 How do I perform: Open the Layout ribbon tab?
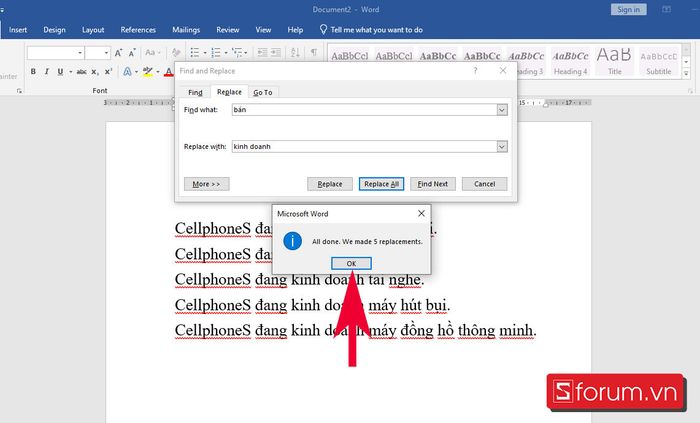pyautogui.click(x=93, y=30)
